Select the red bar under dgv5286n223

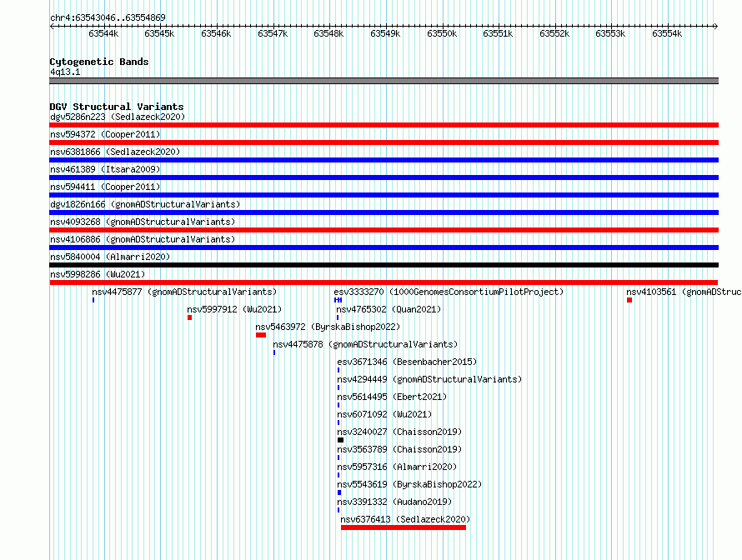click(384, 125)
